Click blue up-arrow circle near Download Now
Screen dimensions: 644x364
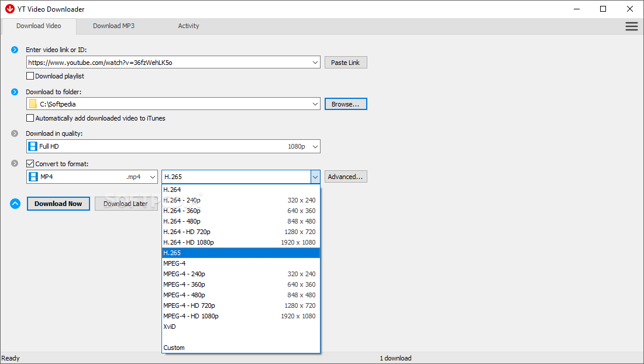(x=15, y=204)
